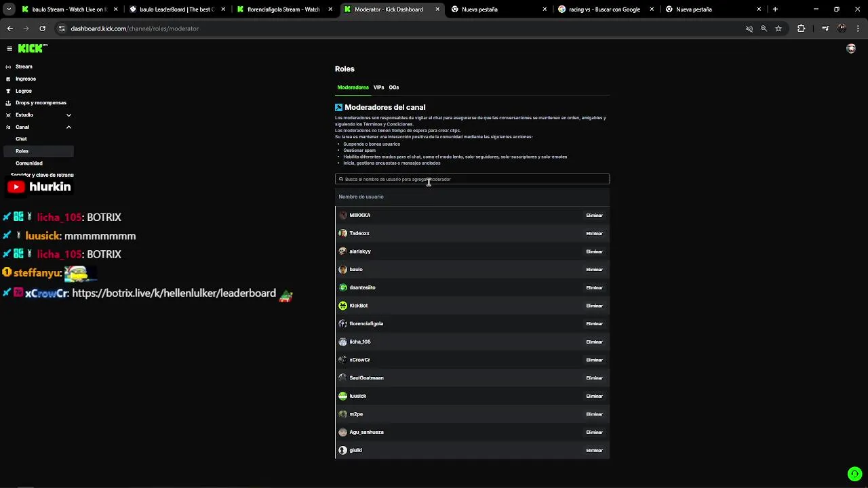The image size is (868, 488).
Task: Click the giulki avatar icon
Action: (x=342, y=450)
